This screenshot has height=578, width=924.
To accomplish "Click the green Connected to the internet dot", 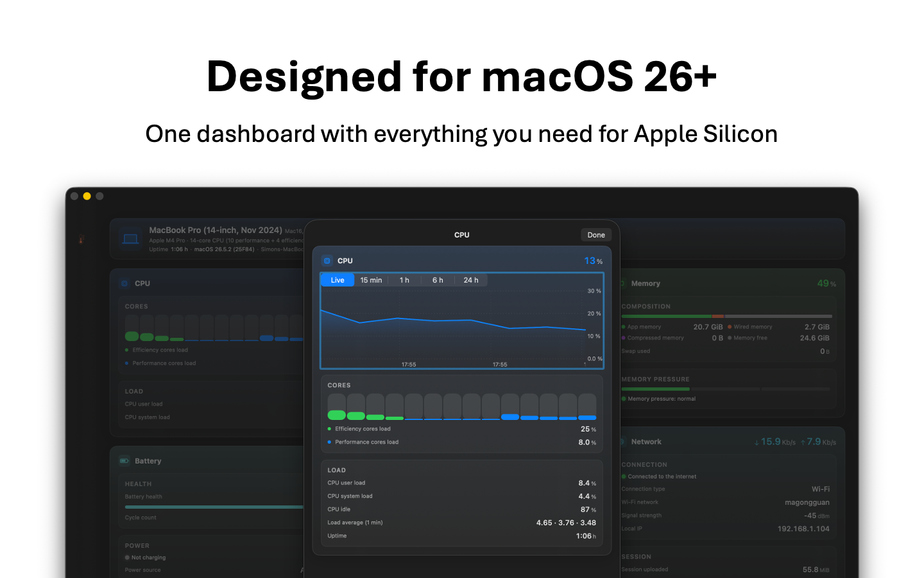I will [x=623, y=477].
